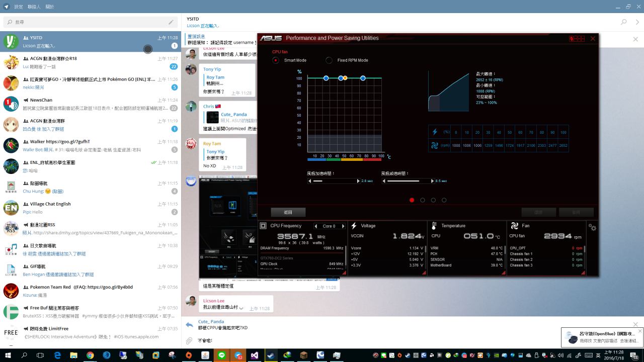Viewport: 644px width, 362px height.
Task: Click the fan spin-up time slider
Action: (334, 181)
